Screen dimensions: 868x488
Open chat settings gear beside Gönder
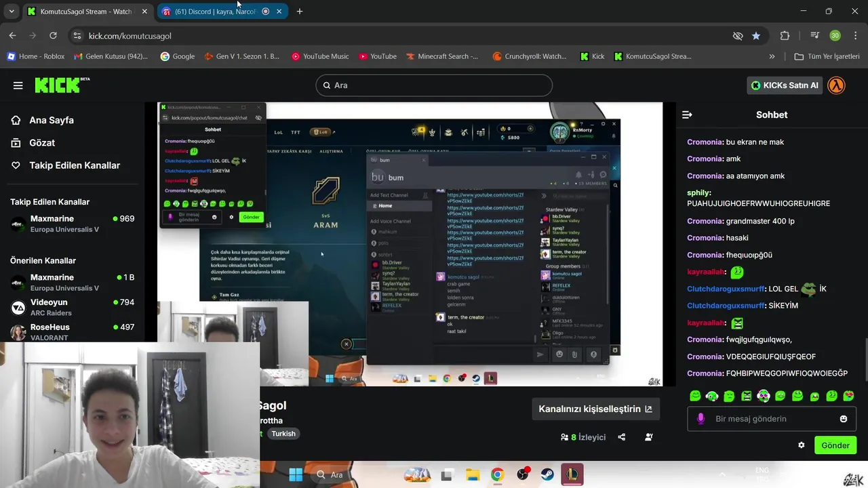click(802, 445)
